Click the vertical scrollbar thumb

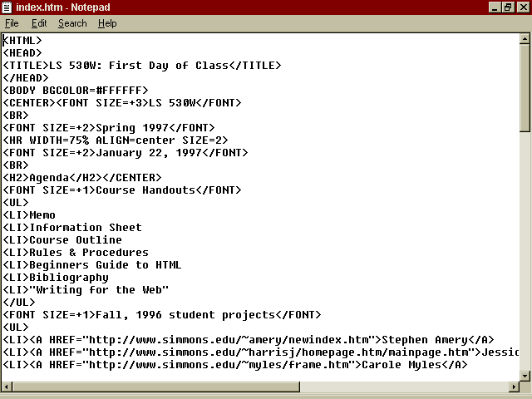click(x=525, y=87)
